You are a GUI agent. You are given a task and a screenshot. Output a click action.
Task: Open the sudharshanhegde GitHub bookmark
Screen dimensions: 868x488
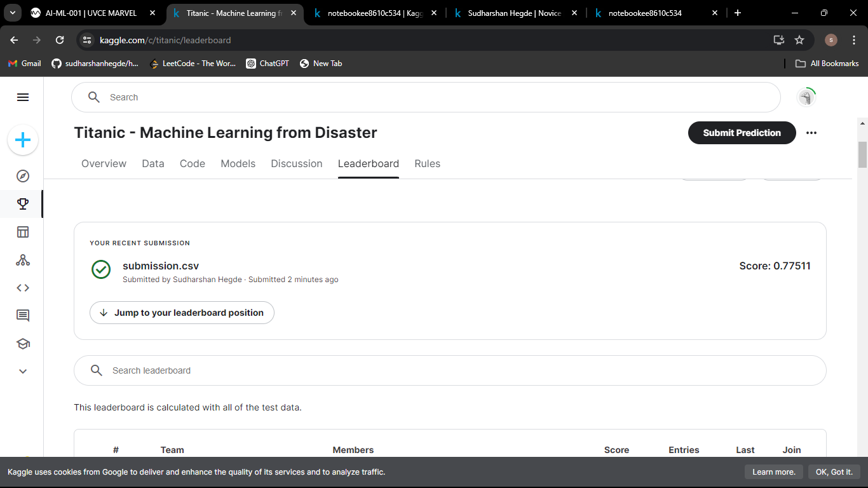point(95,64)
